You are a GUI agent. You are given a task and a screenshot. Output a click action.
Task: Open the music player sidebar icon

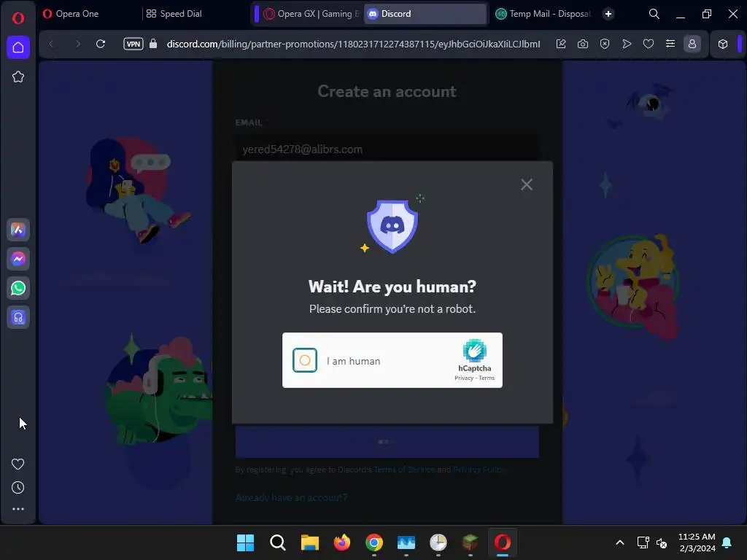(x=18, y=317)
